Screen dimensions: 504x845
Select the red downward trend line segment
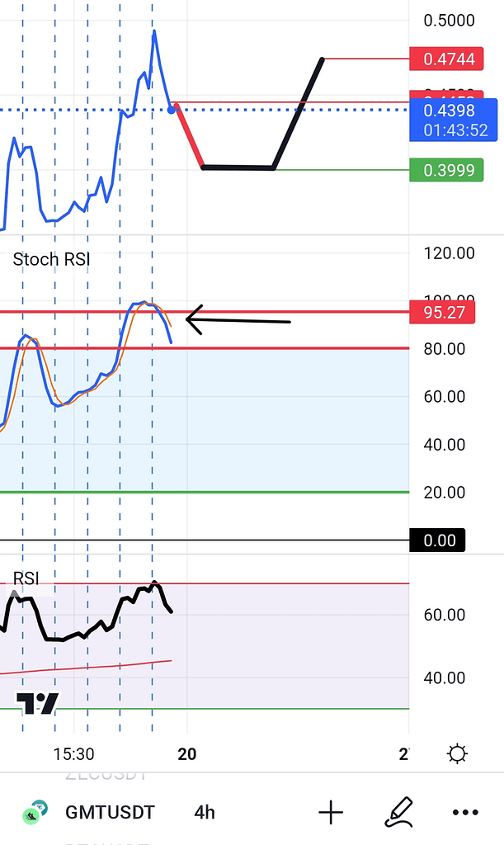(x=189, y=136)
